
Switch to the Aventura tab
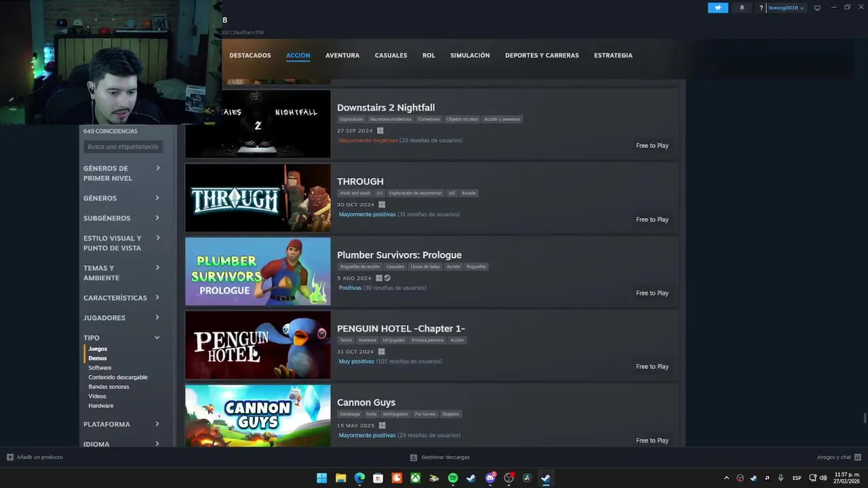pos(342,56)
